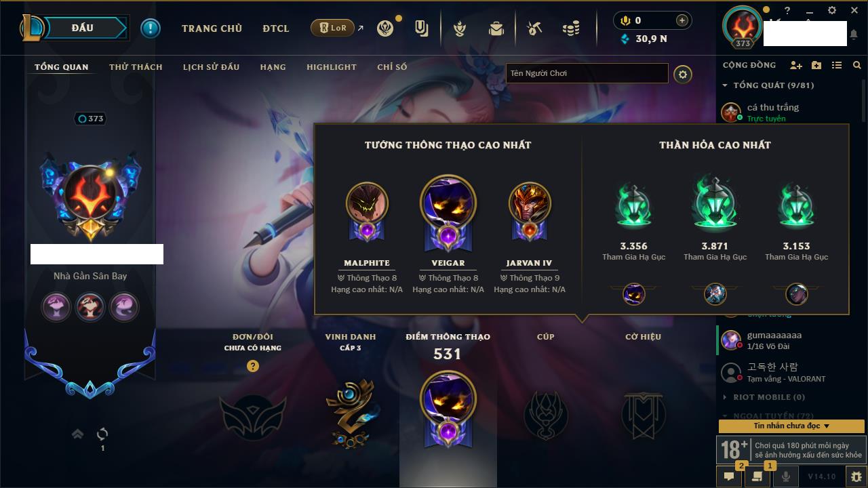
Task: Open the chat messages panel
Action: (729, 476)
